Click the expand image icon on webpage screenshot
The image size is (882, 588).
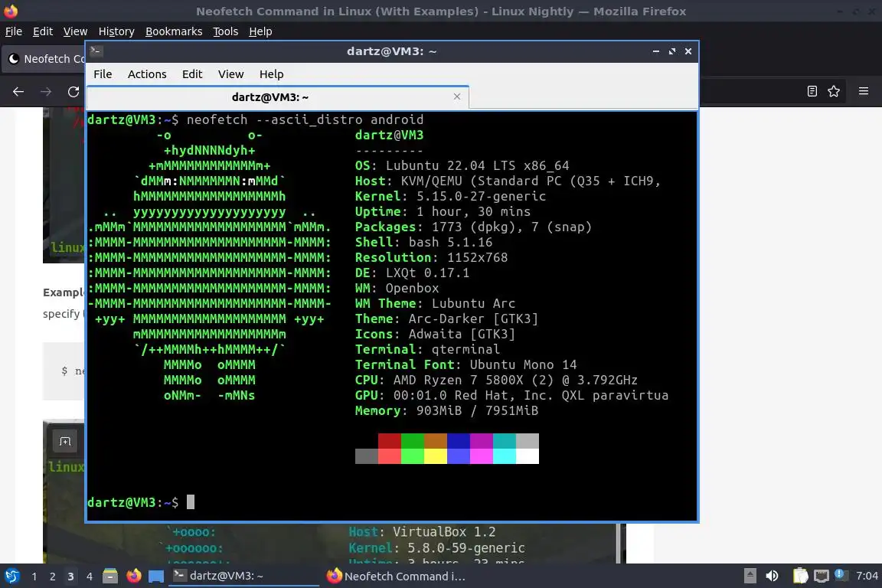tap(65, 442)
